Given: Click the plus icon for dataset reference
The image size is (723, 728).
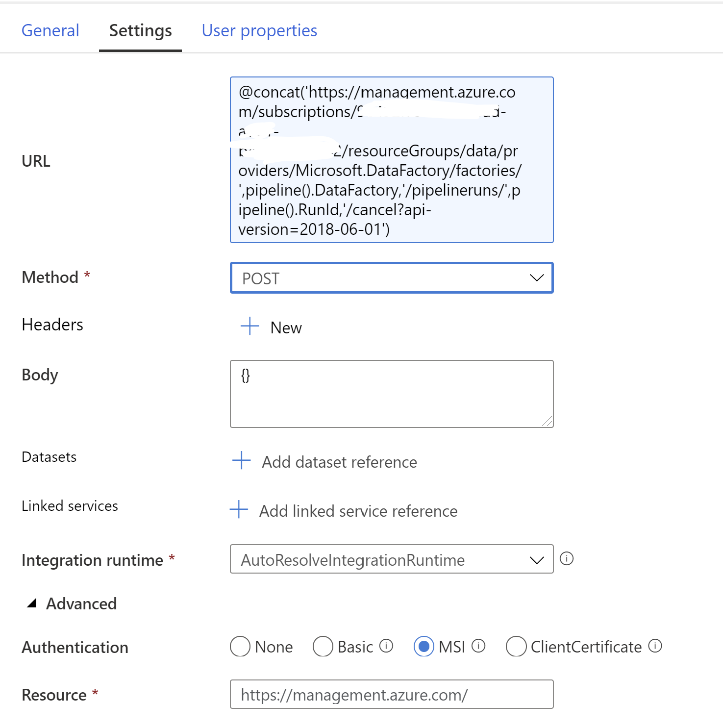Looking at the screenshot, I should 241,461.
